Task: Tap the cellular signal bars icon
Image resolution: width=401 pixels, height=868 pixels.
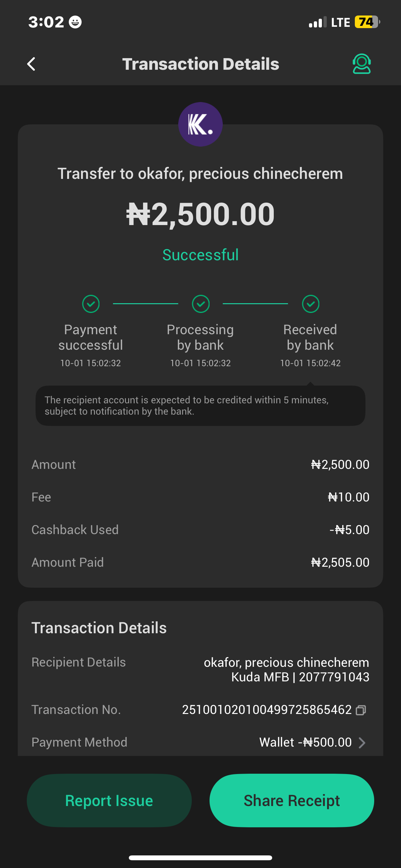Action: 317,22
